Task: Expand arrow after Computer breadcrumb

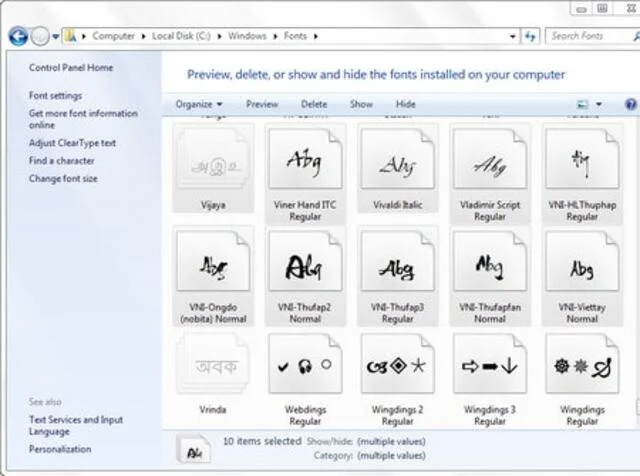Action: coord(143,36)
